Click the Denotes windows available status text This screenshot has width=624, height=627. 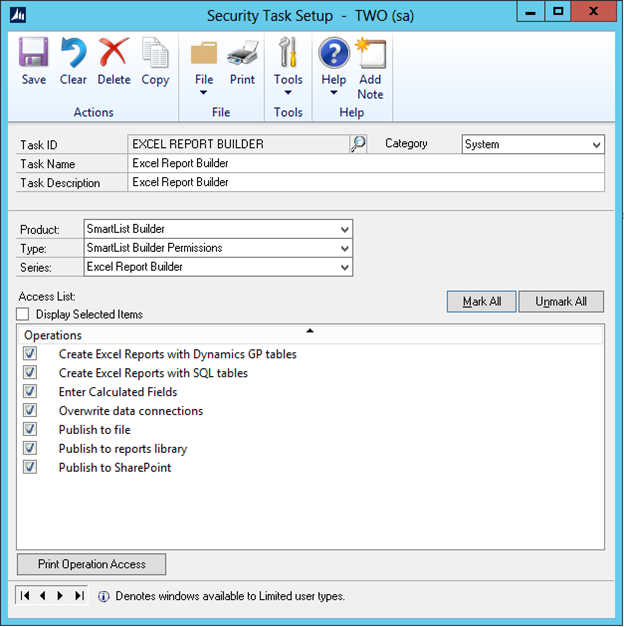[x=230, y=596]
